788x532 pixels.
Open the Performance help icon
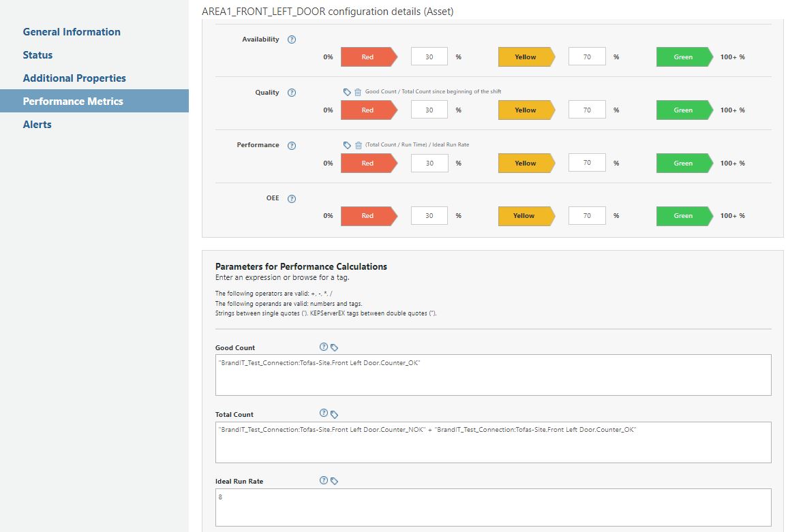tap(292, 146)
